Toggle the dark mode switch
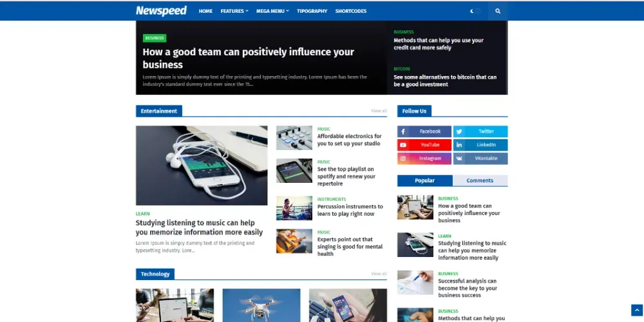Viewport: 644px width, 322px height. [x=476, y=11]
